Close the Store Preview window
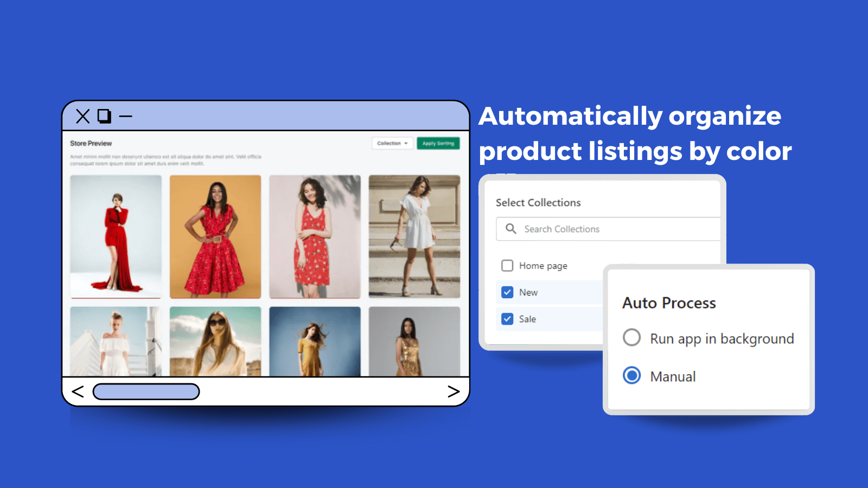 (x=82, y=116)
